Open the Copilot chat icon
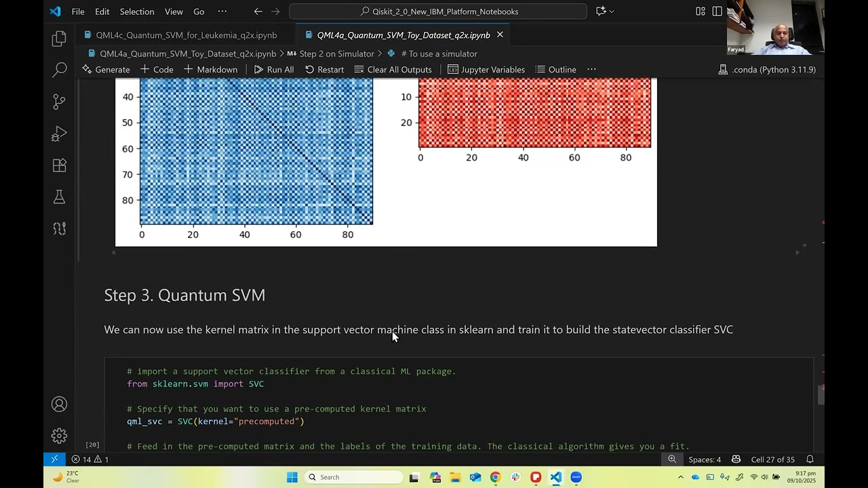868x488 pixels. [x=600, y=12]
